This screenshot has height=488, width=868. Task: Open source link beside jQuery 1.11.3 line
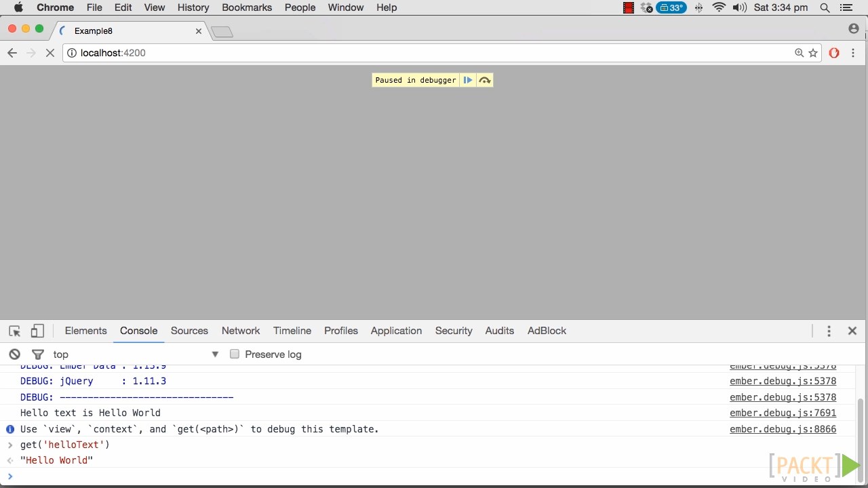pos(783,381)
